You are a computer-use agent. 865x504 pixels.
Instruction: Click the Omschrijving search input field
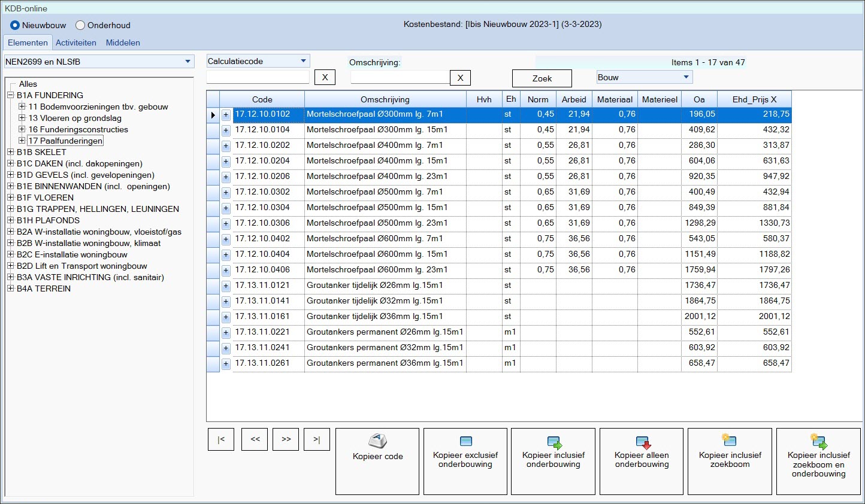click(400, 77)
